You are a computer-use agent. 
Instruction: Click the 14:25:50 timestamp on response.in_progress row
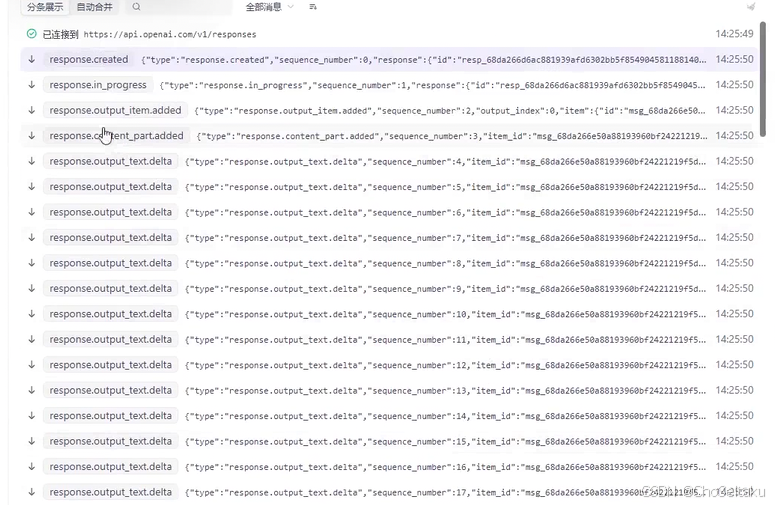(734, 84)
